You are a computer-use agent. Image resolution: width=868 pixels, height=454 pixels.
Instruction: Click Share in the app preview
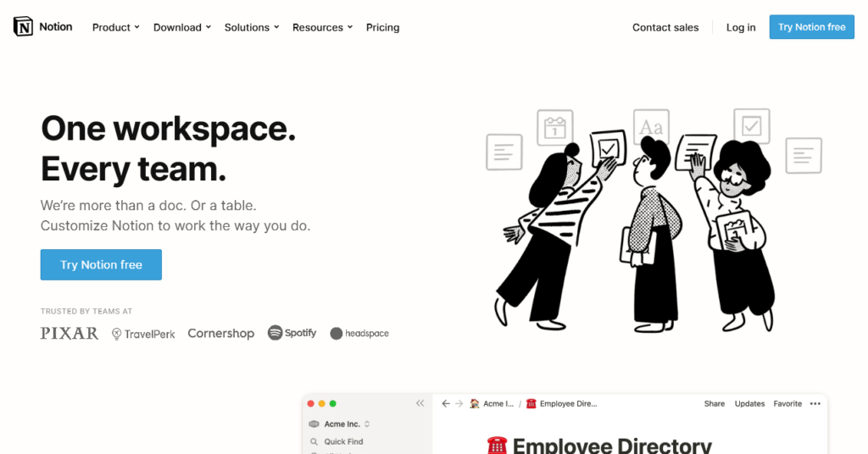pyautogui.click(x=714, y=404)
